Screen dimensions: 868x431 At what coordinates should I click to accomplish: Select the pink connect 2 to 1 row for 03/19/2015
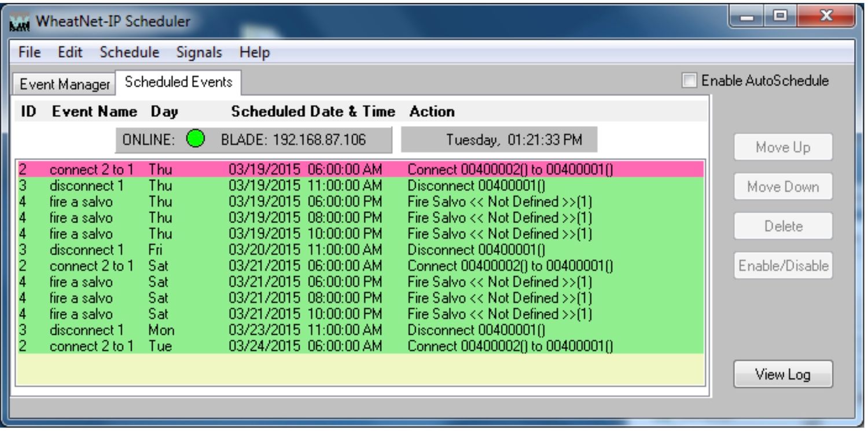(360, 169)
